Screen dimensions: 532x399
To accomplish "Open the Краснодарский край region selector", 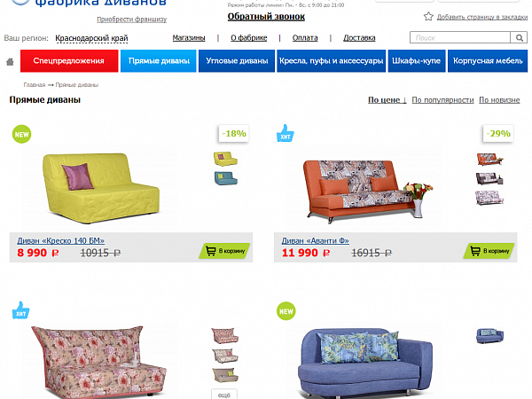I will (x=91, y=38).
